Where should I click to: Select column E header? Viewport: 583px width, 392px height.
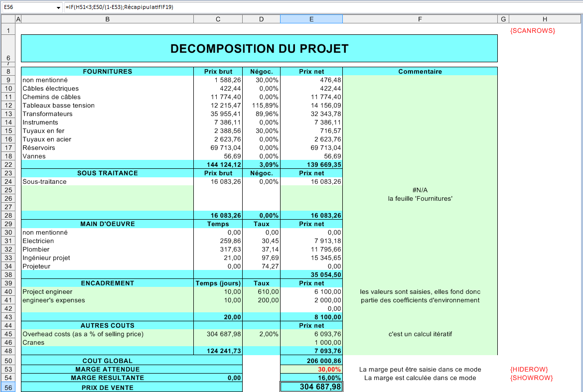(311, 19)
